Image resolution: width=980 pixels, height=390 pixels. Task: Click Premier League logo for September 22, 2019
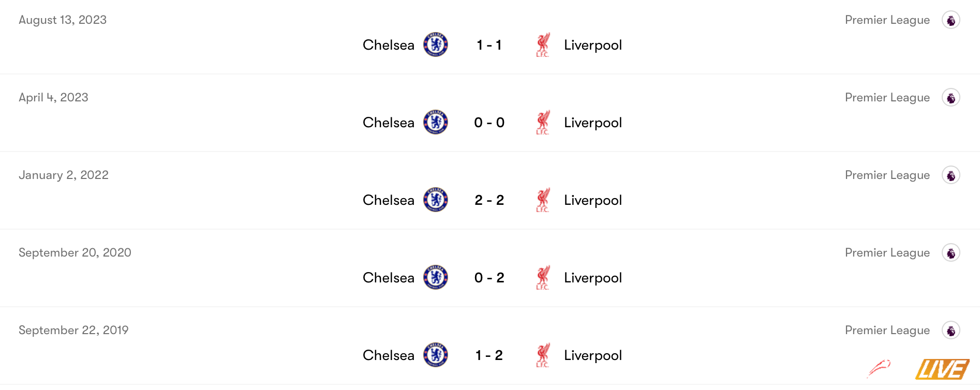[951, 330]
